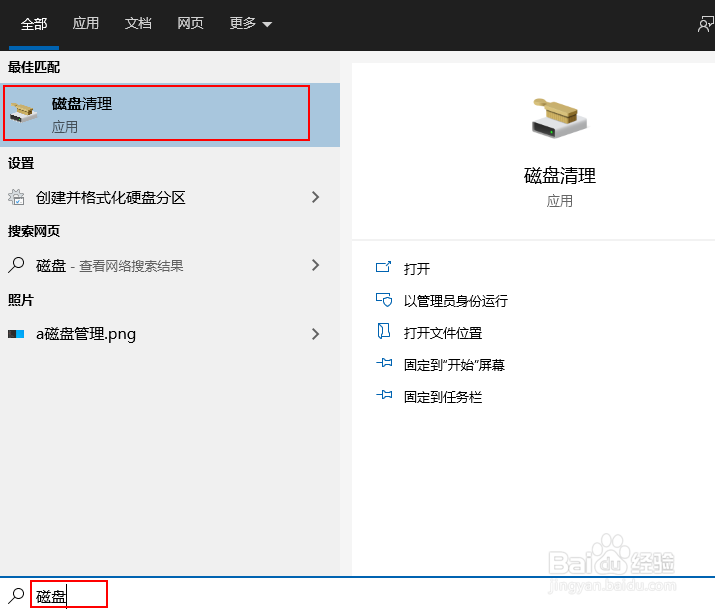Image resolution: width=715 pixels, height=610 pixels.
Task: Switch to the 网页 tab
Action: pyautogui.click(x=190, y=23)
